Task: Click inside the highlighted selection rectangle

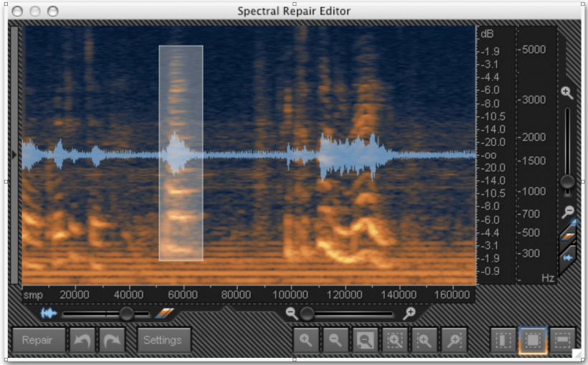Action: (x=181, y=153)
